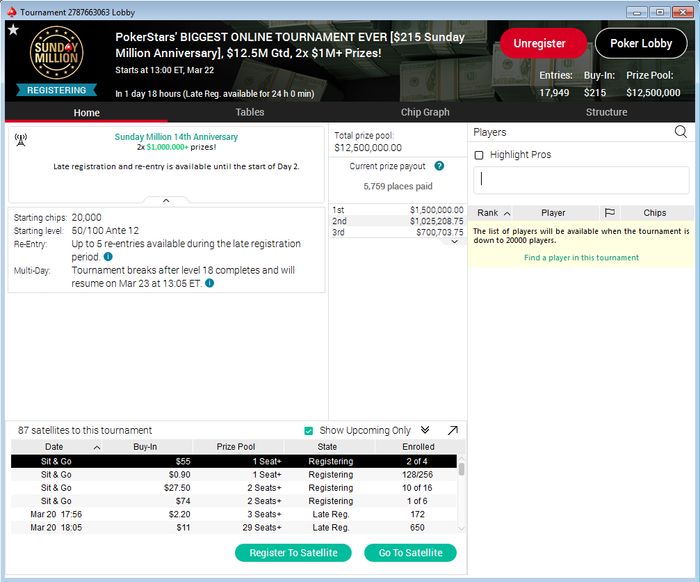Click the Multi-Day info icon
Screen dimensions: 700x582
[209, 283]
